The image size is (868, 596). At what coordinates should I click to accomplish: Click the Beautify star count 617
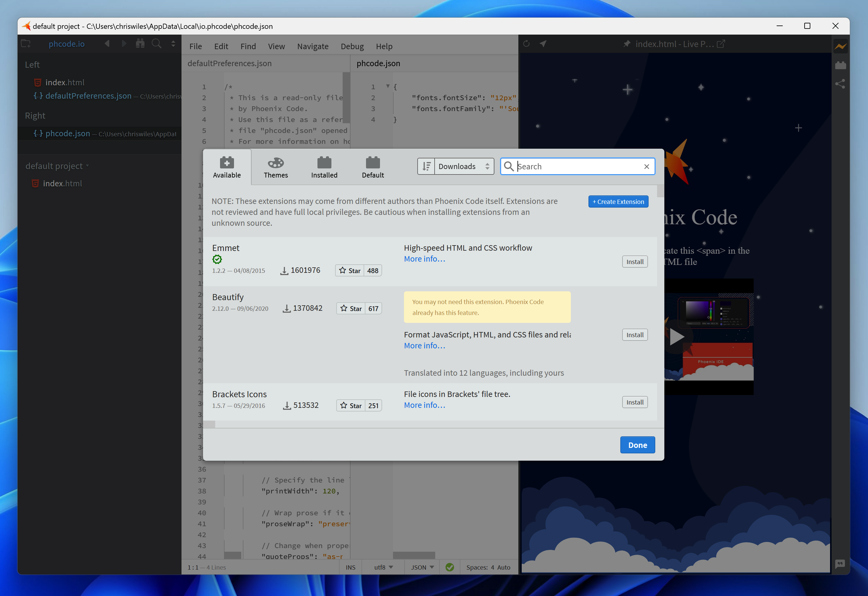pyautogui.click(x=374, y=308)
